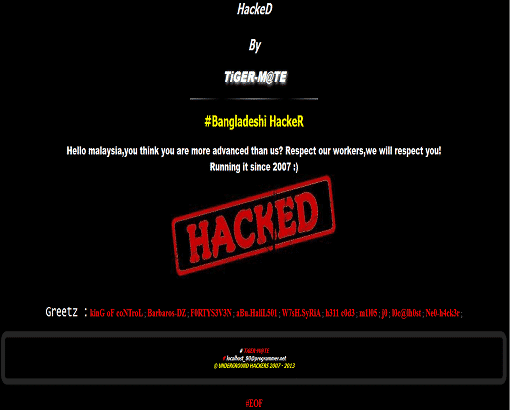Click the TiGER-M@TE heading text

coord(255,77)
